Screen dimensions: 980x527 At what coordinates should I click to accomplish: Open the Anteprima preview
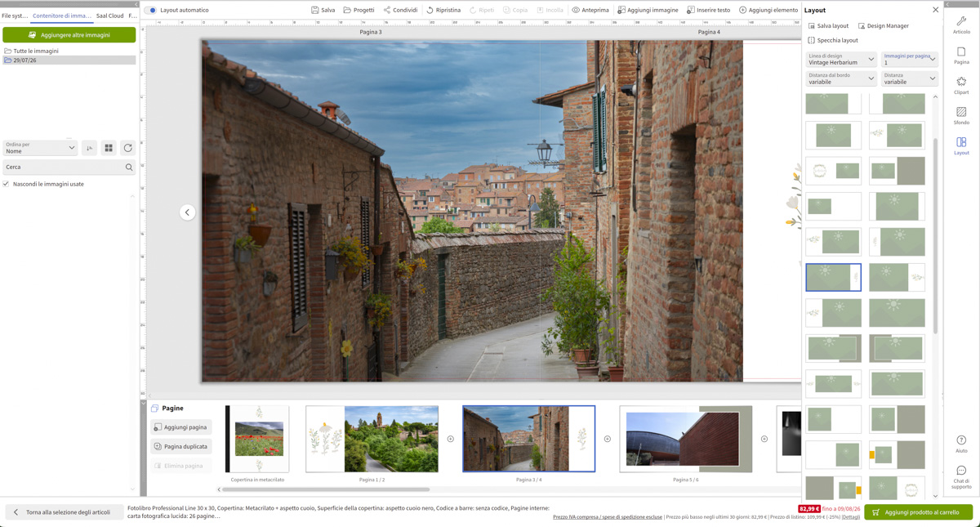[590, 10]
